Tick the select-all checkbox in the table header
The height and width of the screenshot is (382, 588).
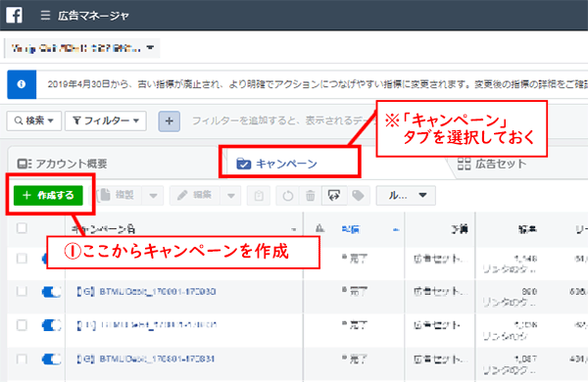pyautogui.click(x=22, y=228)
